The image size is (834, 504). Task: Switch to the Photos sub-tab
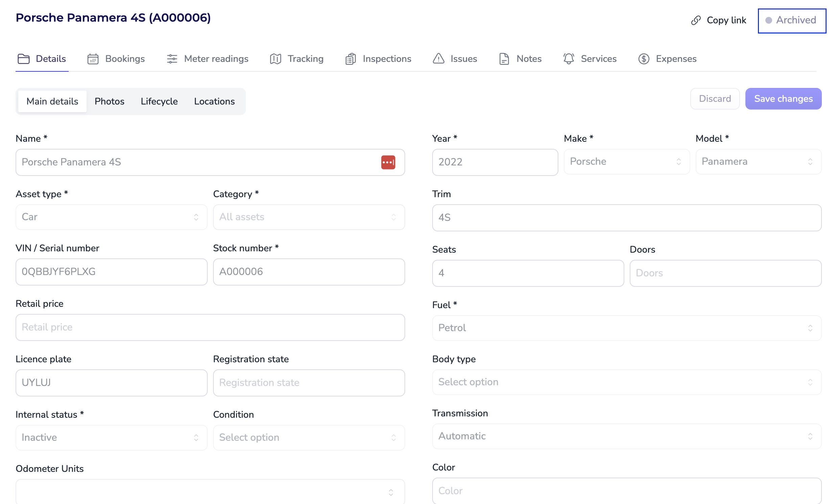109,101
